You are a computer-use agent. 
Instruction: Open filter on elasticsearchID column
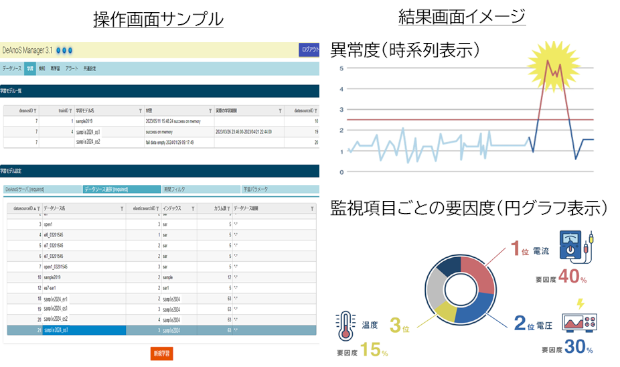[x=157, y=208]
